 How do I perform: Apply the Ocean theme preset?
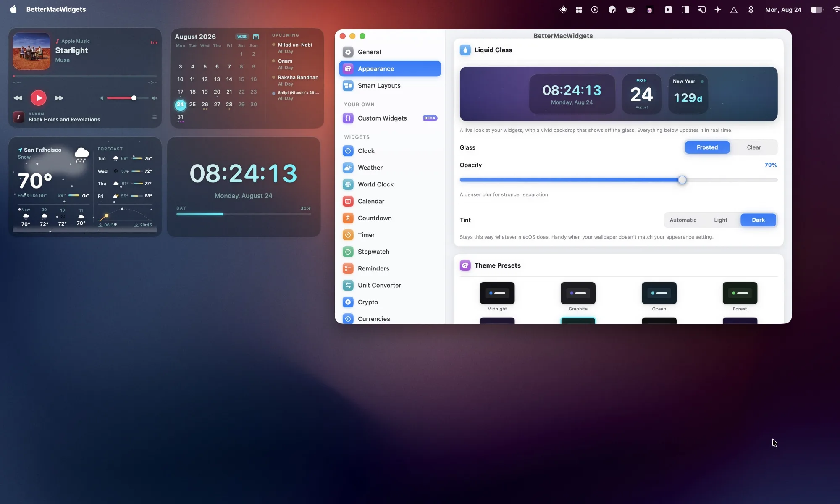click(x=659, y=293)
